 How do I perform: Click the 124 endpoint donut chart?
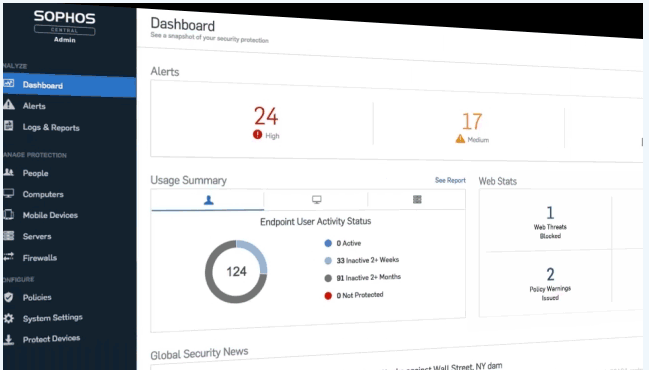point(236,271)
